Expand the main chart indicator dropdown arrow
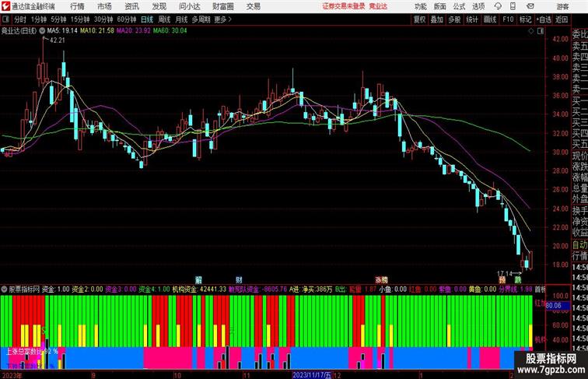This screenshot has height=379, width=588. tap(42, 31)
